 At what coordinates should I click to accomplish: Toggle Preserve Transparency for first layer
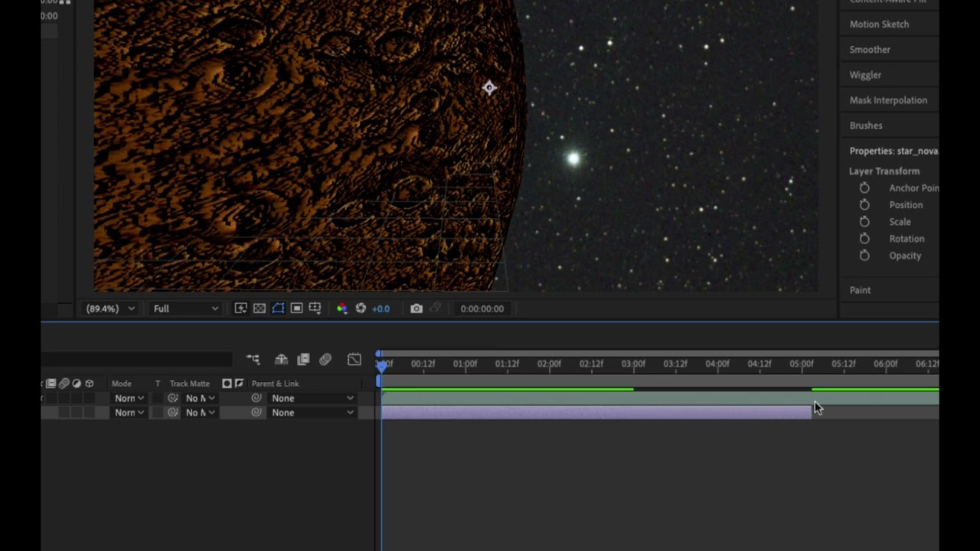coord(158,398)
